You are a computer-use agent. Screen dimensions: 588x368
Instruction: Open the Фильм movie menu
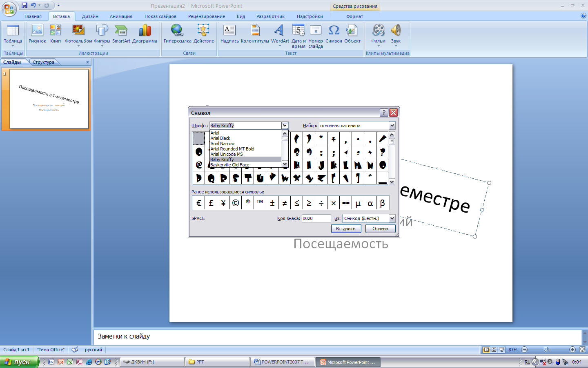coord(378,35)
